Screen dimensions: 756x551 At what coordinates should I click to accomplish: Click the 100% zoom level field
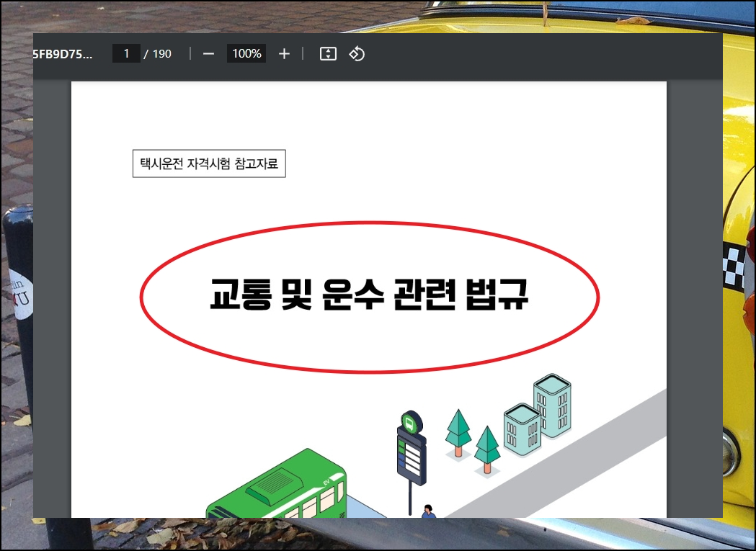pos(246,53)
